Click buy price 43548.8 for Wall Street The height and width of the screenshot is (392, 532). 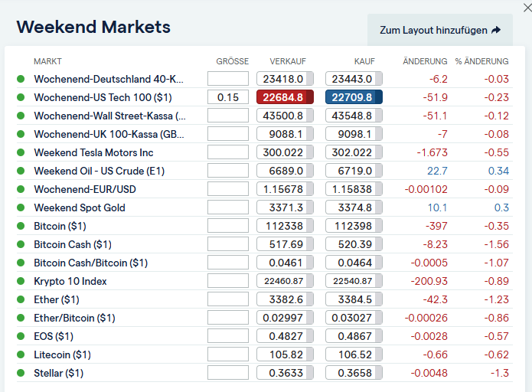354,116
